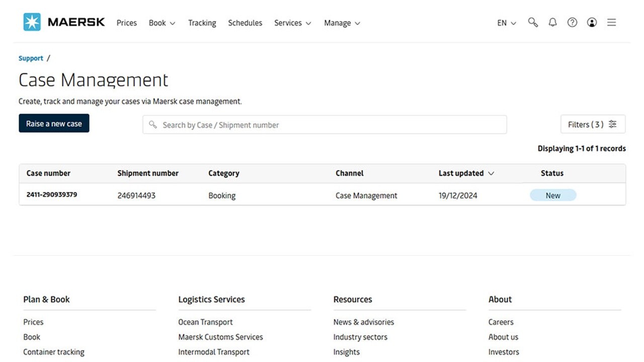
Task: Click the filter sliders icon in Filters button
Action: [612, 124]
